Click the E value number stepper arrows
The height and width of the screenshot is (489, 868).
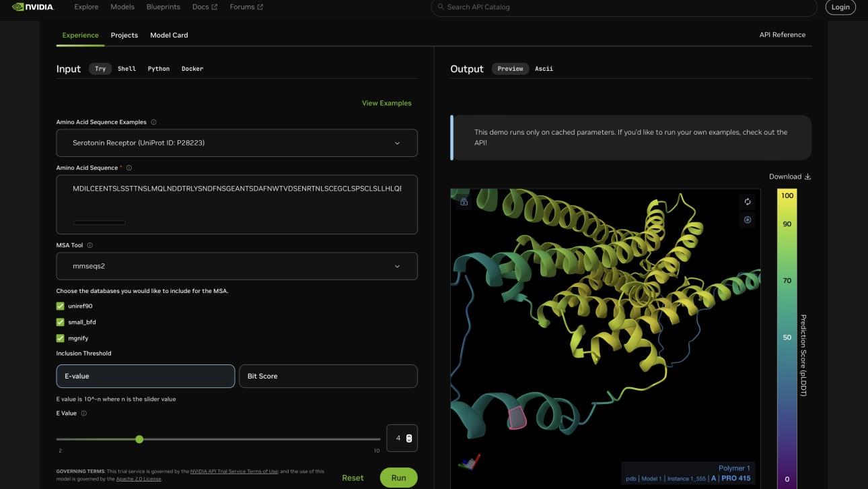tap(409, 438)
